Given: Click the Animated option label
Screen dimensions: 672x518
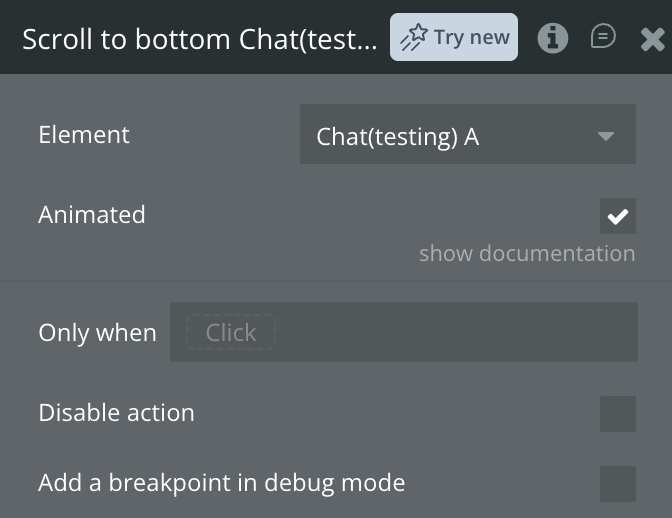Looking at the screenshot, I should coord(92,214).
